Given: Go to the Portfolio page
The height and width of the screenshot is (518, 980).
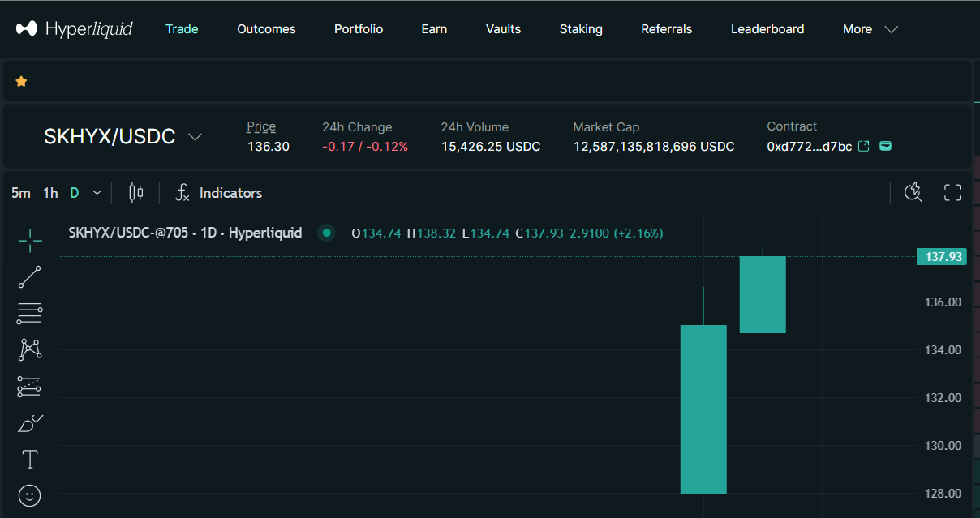Looking at the screenshot, I should tap(359, 29).
